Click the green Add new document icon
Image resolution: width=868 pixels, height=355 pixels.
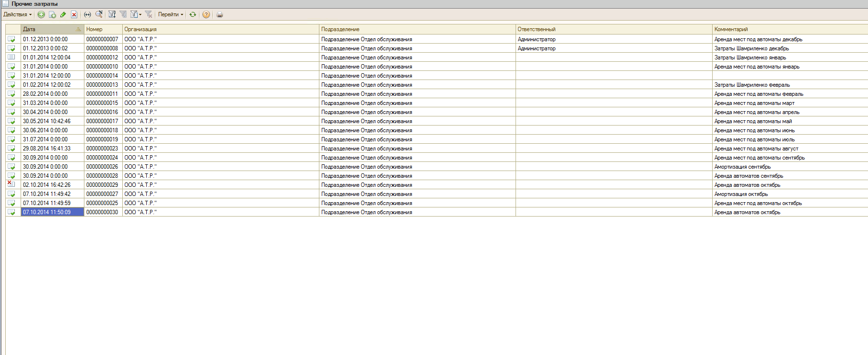tap(41, 14)
